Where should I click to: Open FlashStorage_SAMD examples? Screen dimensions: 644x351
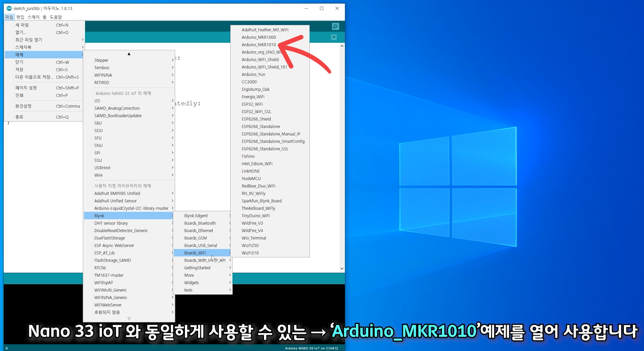[x=129, y=261]
